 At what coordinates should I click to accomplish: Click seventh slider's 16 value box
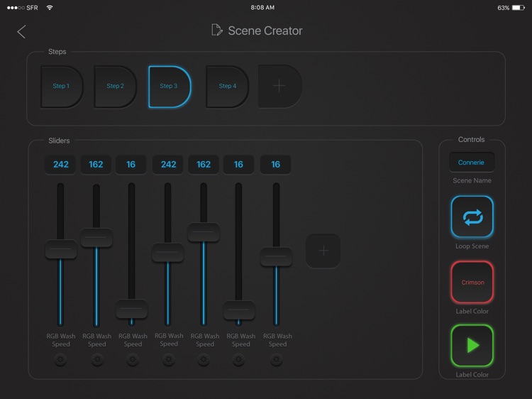[275, 165]
